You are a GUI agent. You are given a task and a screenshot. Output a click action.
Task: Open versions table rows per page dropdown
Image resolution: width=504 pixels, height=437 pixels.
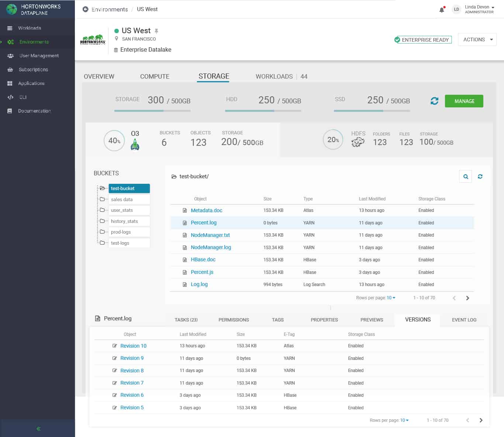click(x=405, y=420)
